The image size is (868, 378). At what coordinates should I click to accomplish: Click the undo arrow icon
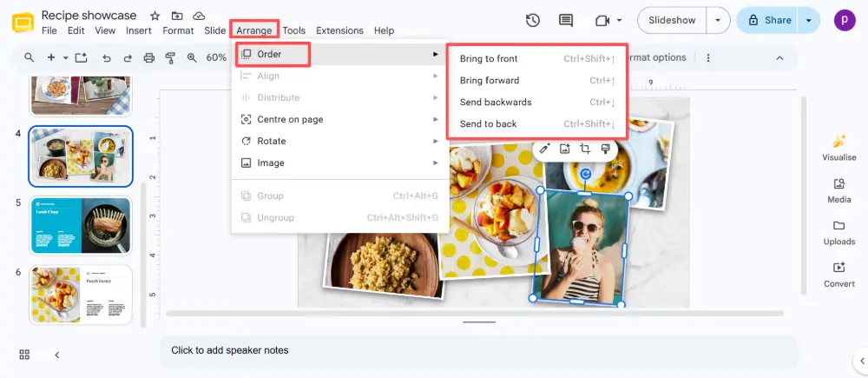click(107, 57)
